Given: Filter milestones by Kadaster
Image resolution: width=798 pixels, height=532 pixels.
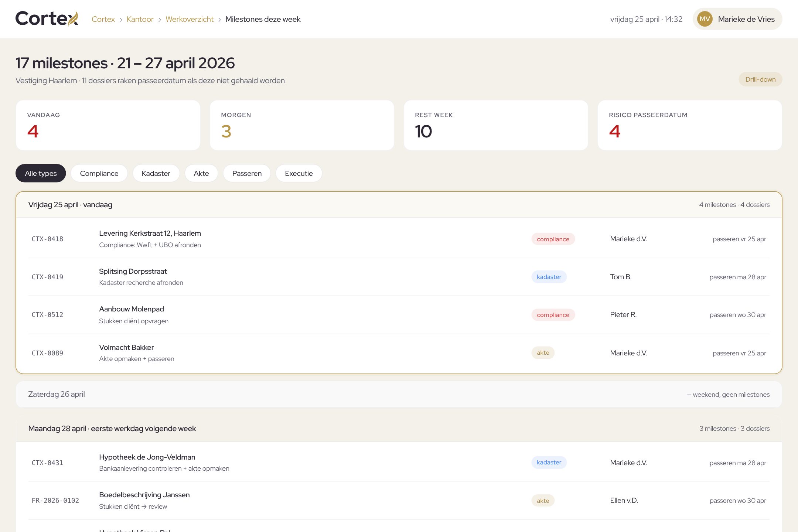Looking at the screenshot, I should [x=156, y=173].
